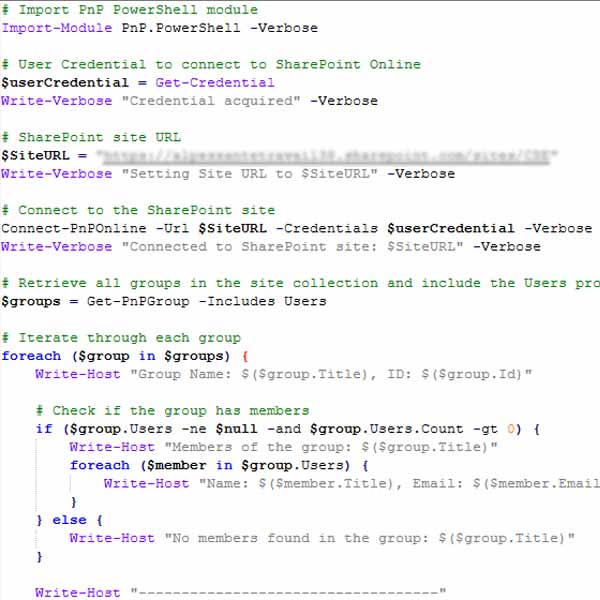Screen dimensions: 600x600
Task: Click the comment '# Iterate through each group'
Action: tap(121, 338)
